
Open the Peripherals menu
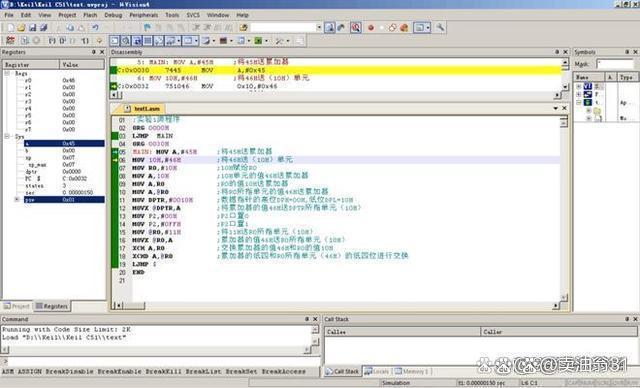tap(144, 15)
